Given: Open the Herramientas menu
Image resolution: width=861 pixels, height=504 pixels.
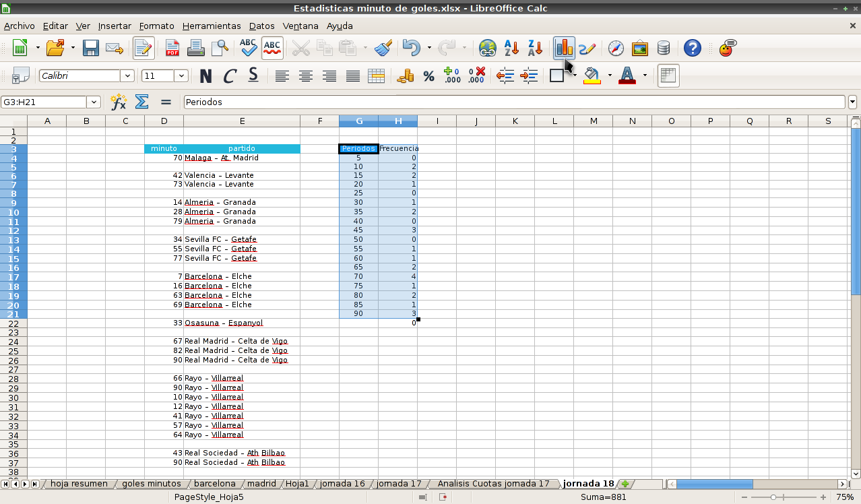Looking at the screenshot, I should tap(212, 26).
